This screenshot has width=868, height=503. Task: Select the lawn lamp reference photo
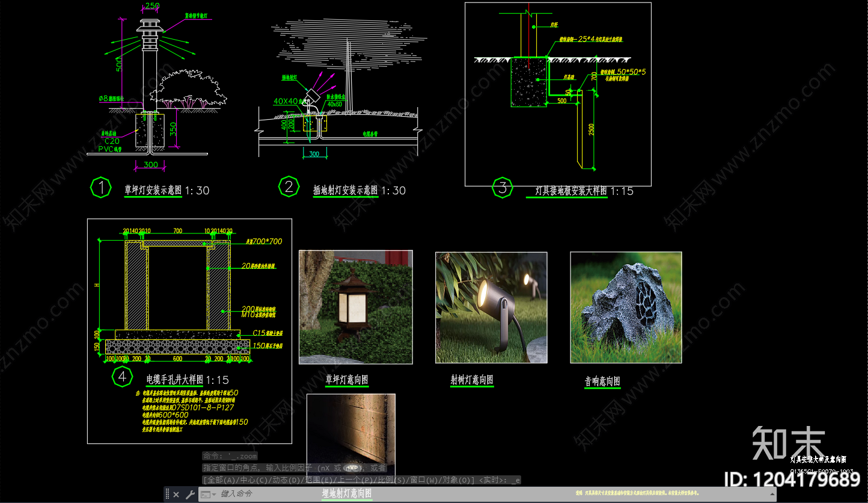pyautogui.click(x=356, y=307)
